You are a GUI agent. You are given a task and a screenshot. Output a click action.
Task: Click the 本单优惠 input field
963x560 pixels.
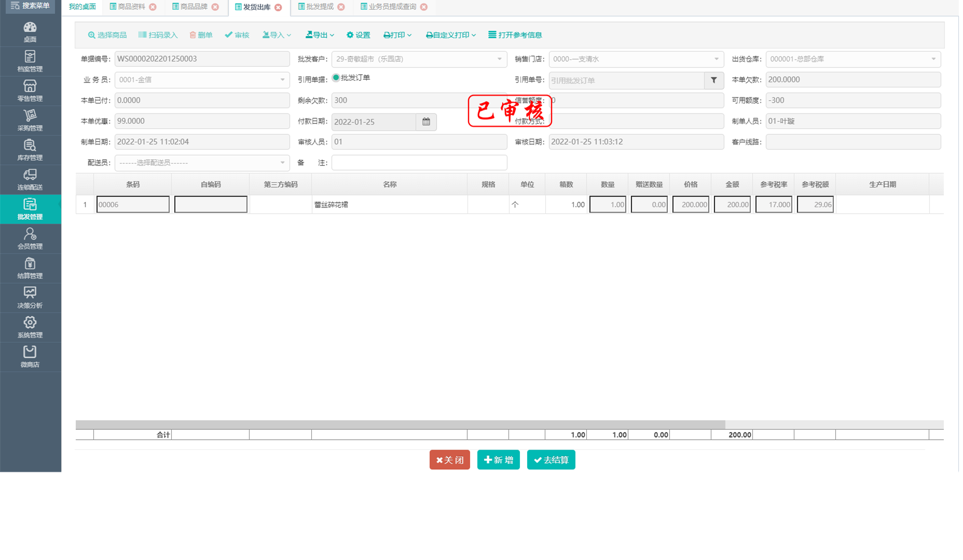202,121
